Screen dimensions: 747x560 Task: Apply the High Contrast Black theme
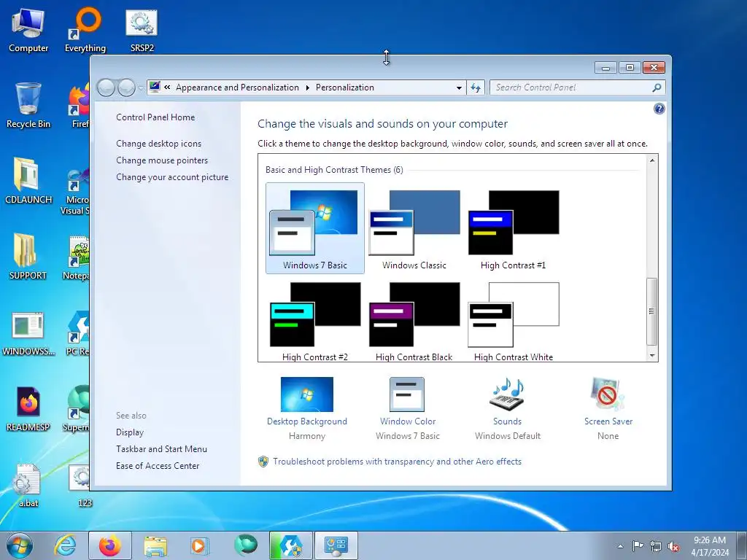414,321
